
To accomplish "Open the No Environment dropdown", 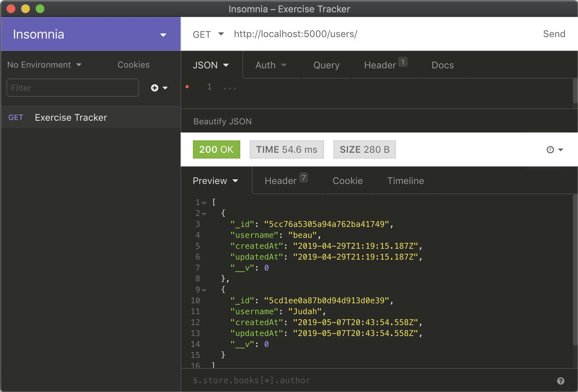I will (x=44, y=65).
